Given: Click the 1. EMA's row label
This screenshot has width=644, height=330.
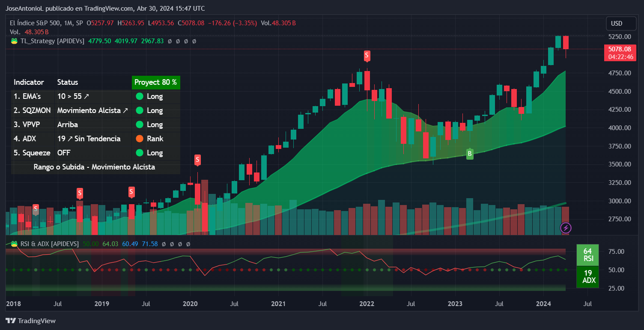Looking at the screenshot, I should pyautogui.click(x=27, y=96).
